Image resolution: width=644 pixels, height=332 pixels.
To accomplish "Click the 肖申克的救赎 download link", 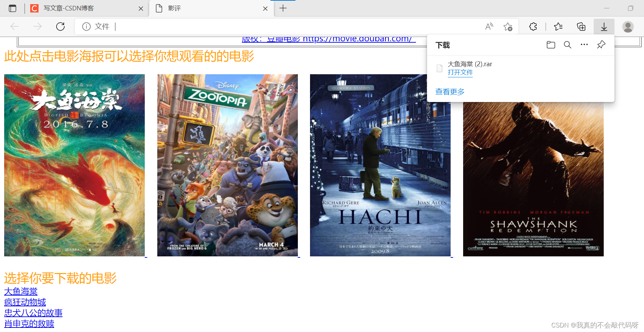I will pos(29,324).
